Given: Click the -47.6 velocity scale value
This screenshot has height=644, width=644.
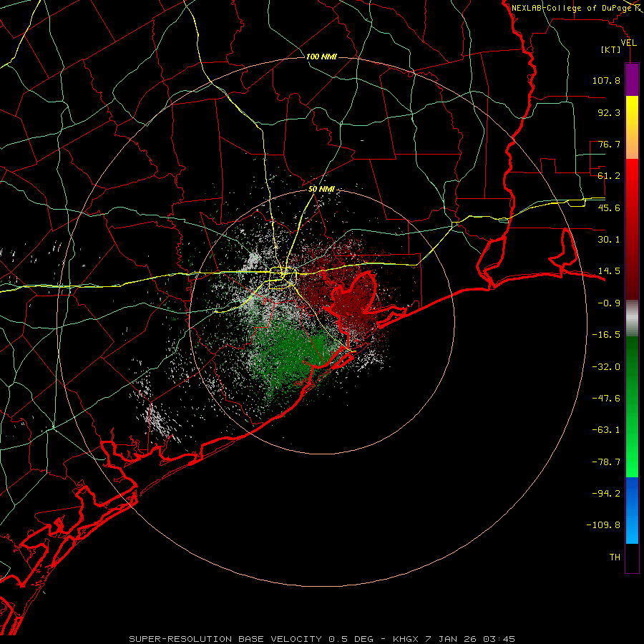Looking at the screenshot, I should click(x=606, y=399).
